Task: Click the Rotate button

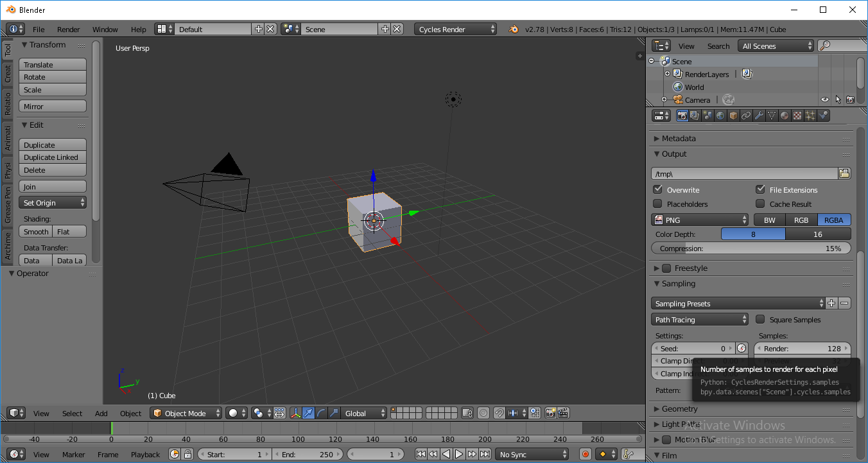Action: tap(53, 77)
